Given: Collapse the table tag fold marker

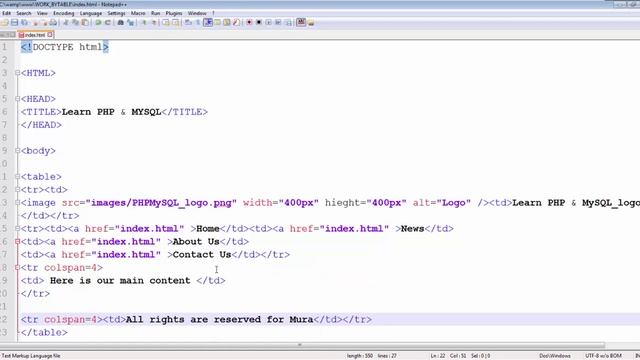Looking at the screenshot, I should pyautogui.click(x=17, y=177).
